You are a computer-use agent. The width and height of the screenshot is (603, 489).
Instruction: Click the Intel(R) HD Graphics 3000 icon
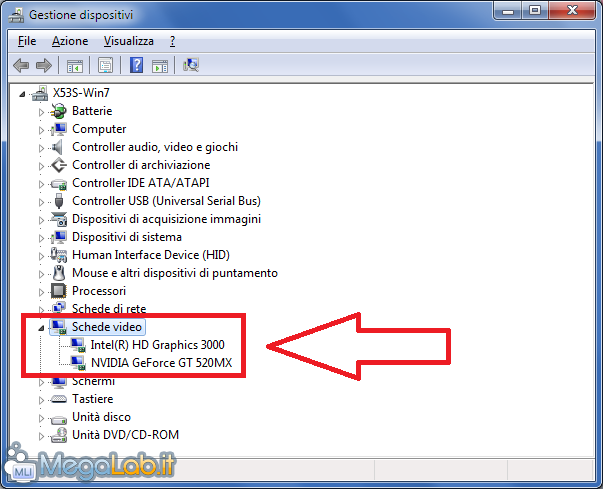[x=78, y=345]
